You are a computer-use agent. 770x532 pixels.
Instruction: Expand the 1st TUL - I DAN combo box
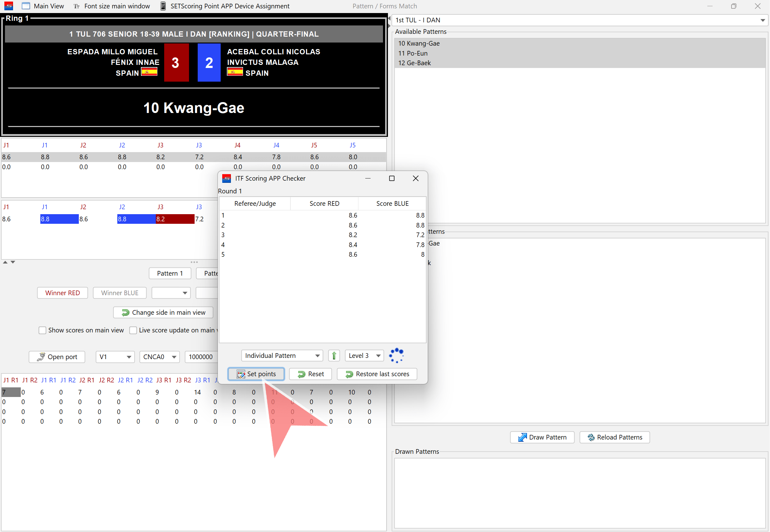coord(762,20)
